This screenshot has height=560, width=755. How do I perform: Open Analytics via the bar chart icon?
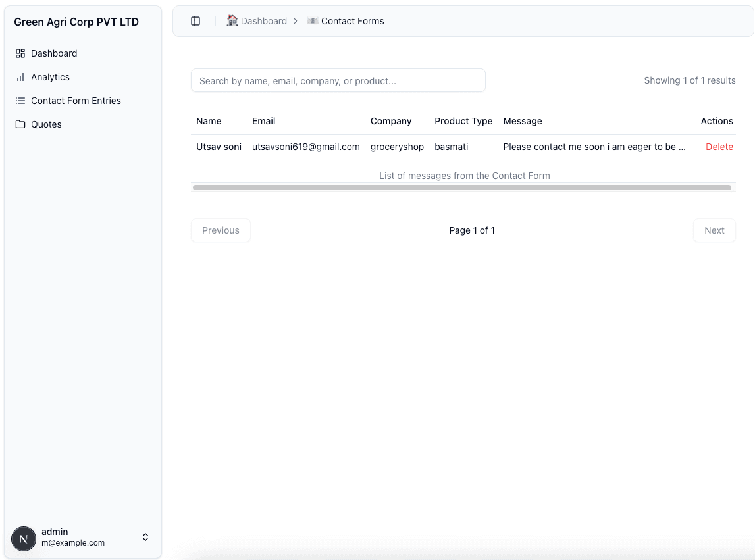[21, 77]
